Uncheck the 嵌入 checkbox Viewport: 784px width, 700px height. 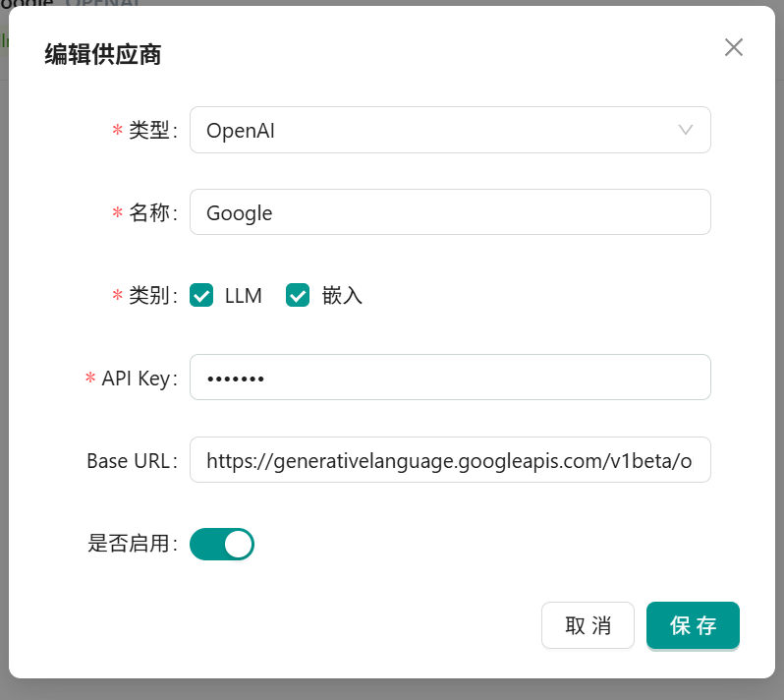click(298, 295)
